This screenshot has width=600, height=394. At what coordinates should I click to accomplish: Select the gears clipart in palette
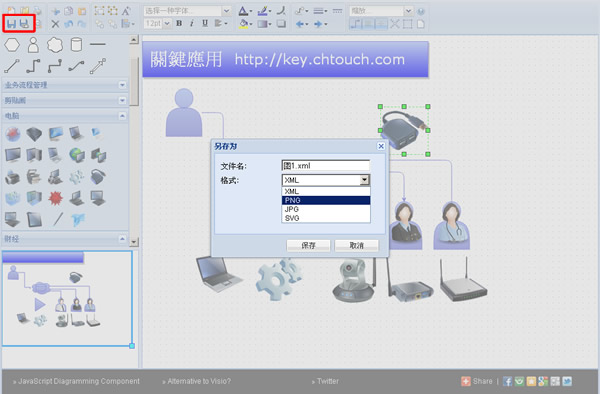click(77, 177)
